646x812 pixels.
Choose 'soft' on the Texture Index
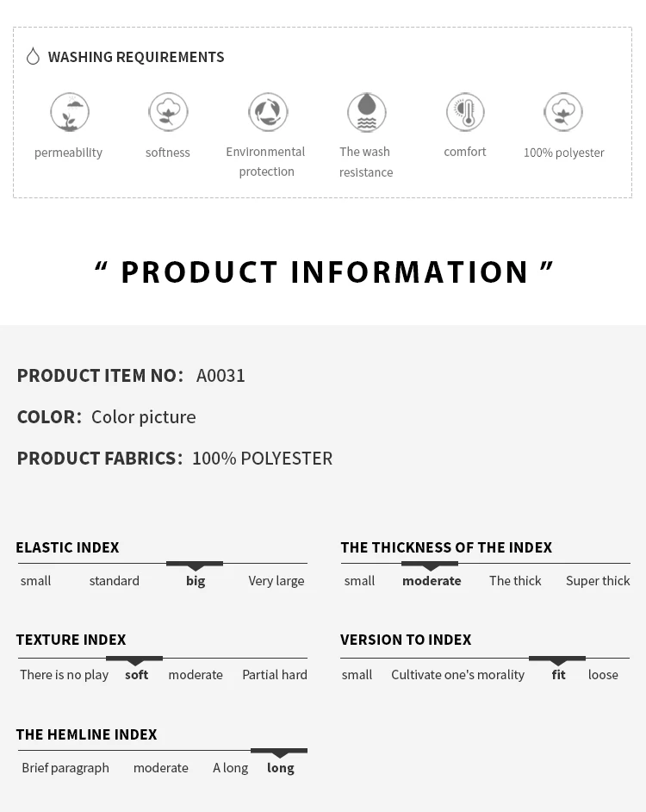(136, 675)
